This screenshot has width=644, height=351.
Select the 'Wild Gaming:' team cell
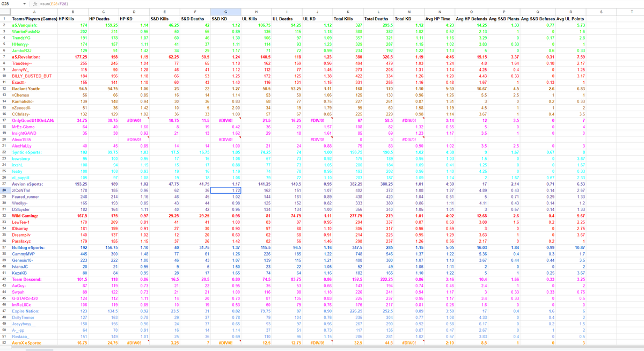pyautogui.click(x=34, y=215)
